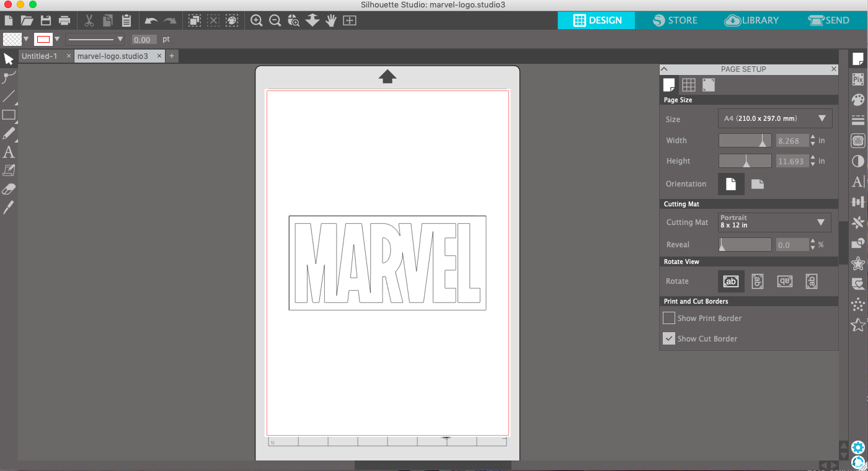Enable the Show Print Border checkbox
Viewport: 868px width, 471px height.
(668, 318)
